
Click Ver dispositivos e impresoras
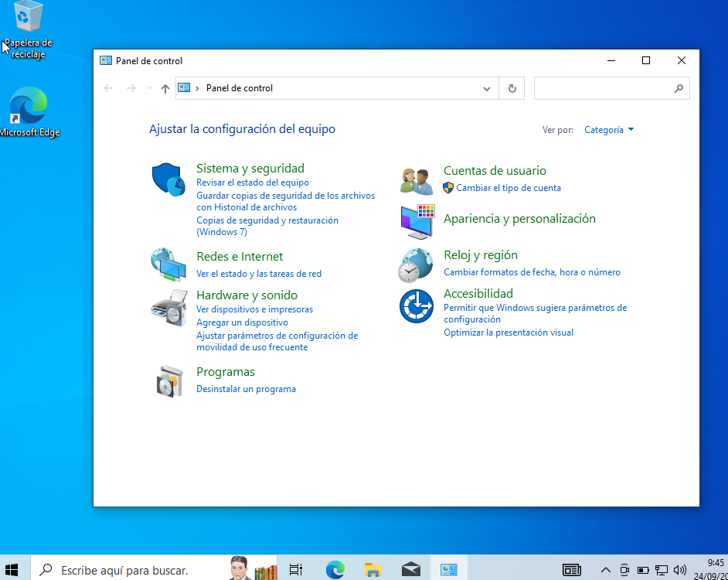click(254, 309)
